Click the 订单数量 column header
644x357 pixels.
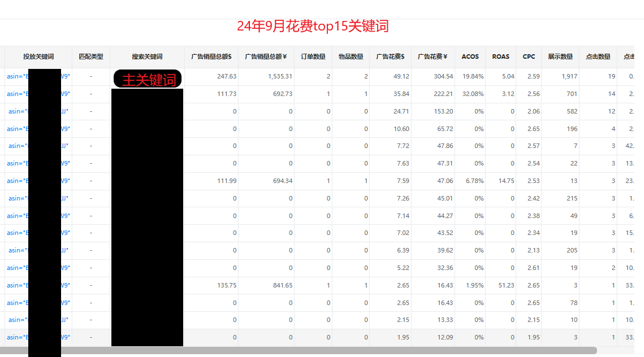click(x=313, y=56)
